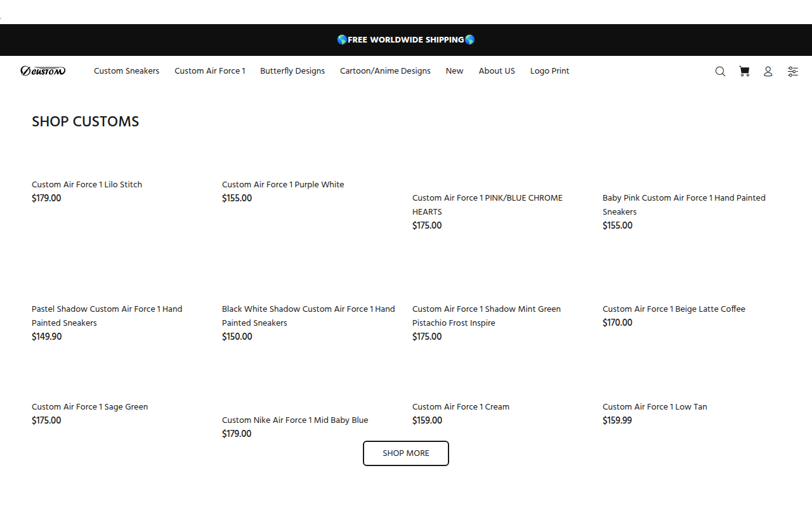Image resolution: width=812 pixels, height=508 pixels.
Task: Open the shopping cart icon
Action: pos(744,71)
